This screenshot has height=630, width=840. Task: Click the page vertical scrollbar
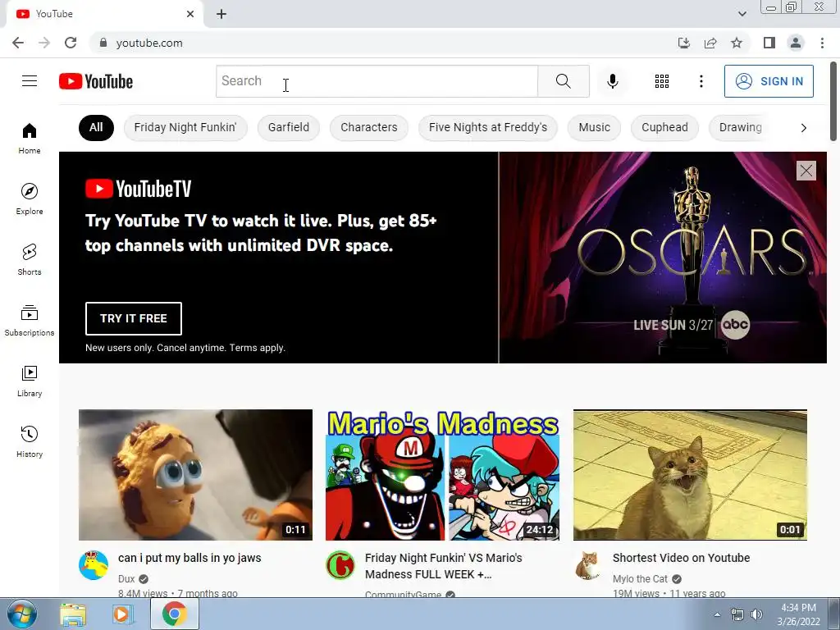point(833,102)
